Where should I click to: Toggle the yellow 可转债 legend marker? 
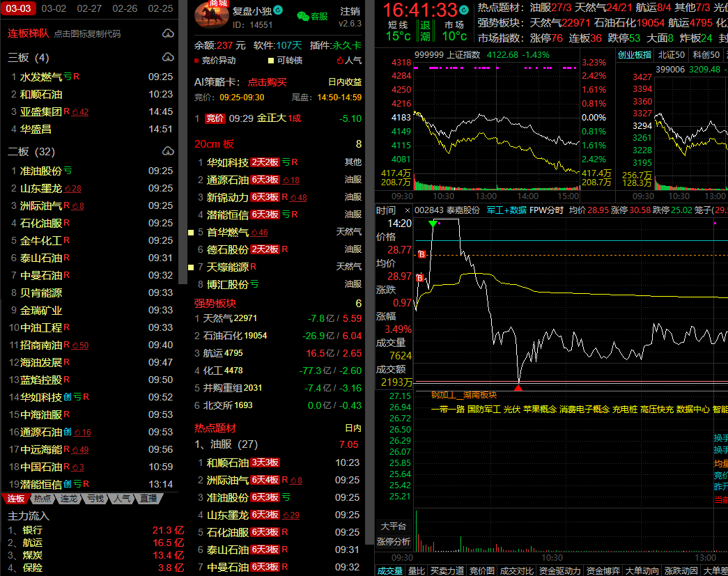(x=270, y=61)
